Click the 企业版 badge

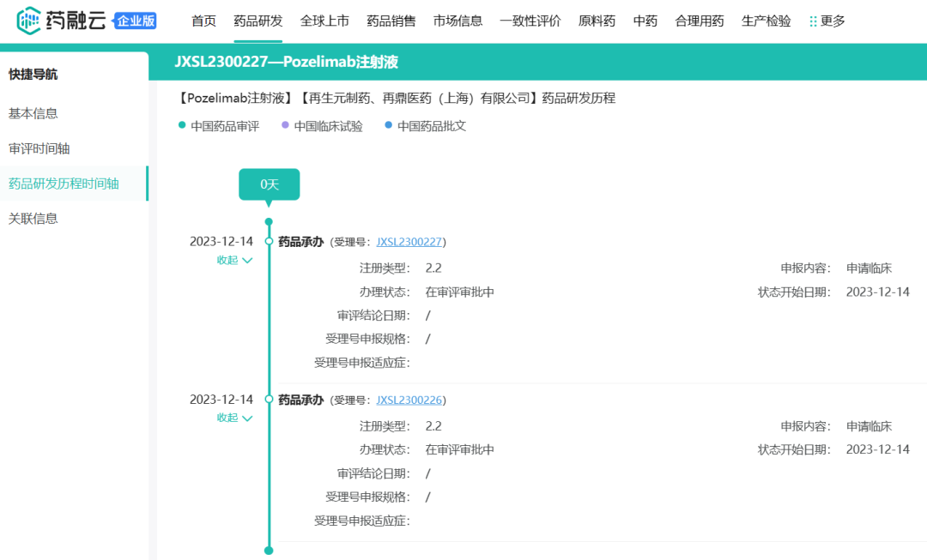coord(136,21)
